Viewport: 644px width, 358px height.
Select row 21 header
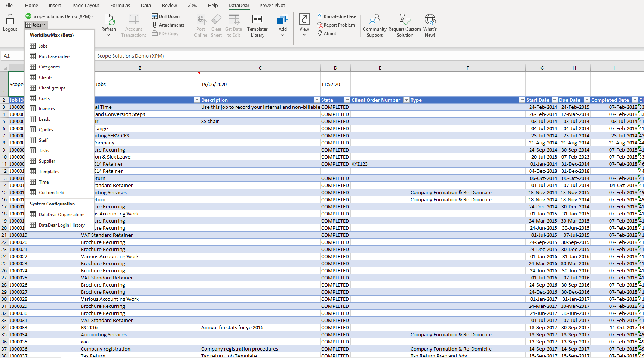pyautogui.click(x=4, y=235)
